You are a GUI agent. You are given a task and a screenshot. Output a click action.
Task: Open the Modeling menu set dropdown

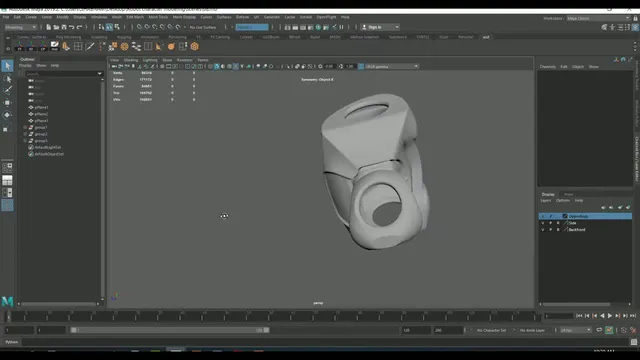[x=20, y=27]
